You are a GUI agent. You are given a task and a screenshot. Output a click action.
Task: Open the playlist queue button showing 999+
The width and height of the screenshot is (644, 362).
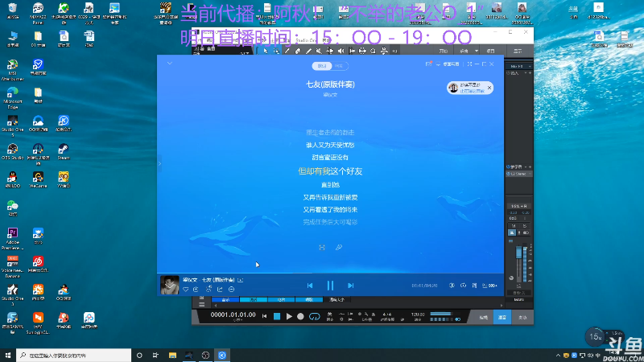point(489,286)
